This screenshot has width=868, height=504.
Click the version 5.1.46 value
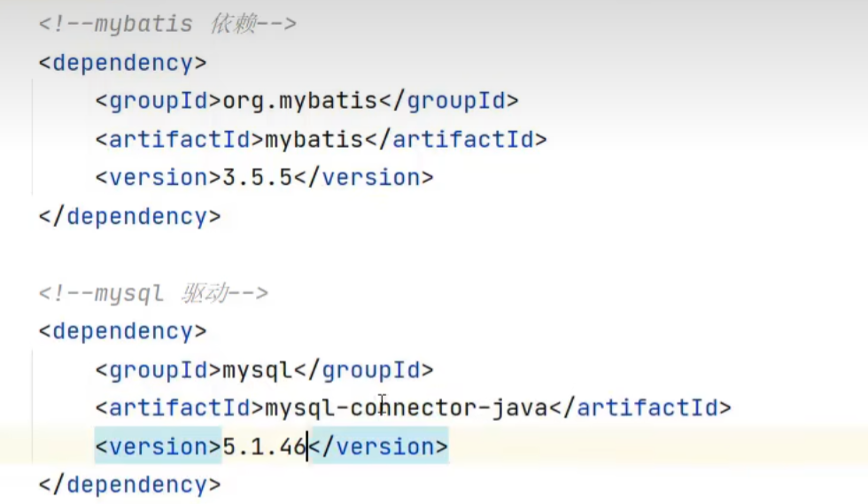(265, 446)
